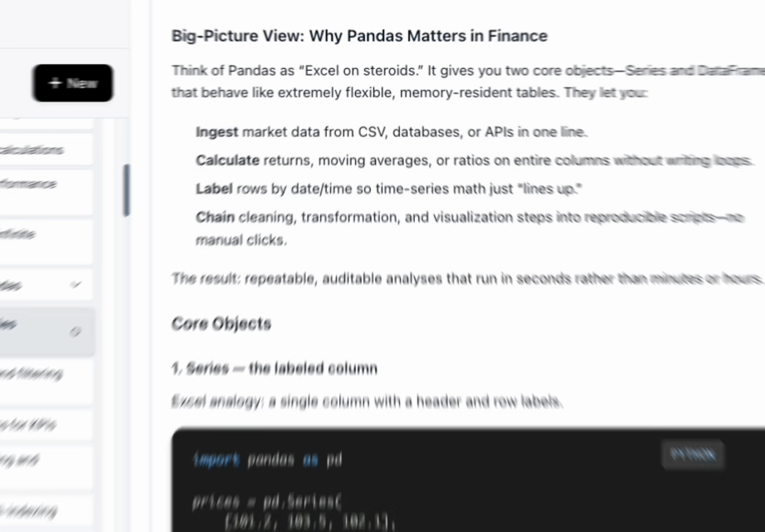Open the sidebar item just below "for KPIs"
The height and width of the screenshot is (532, 765).
(x=42, y=459)
